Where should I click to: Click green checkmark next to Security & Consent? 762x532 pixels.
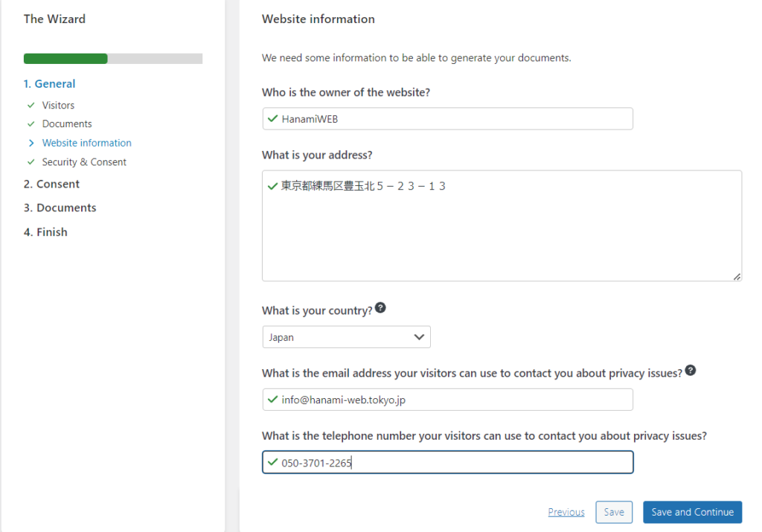point(31,161)
